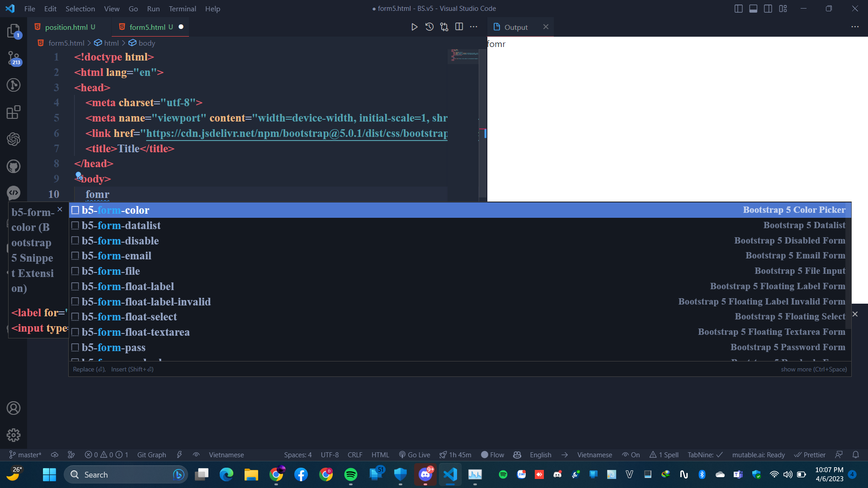
Task: Toggle Panel layout icon in title bar
Action: (x=753, y=9)
